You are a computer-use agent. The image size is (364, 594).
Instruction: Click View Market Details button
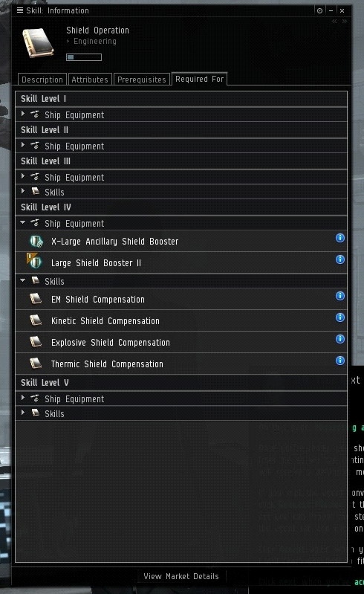181,576
